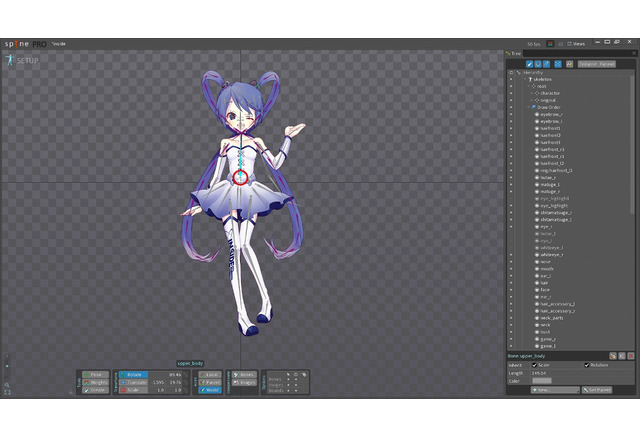The image size is (640, 437).
Task: Click the middle grey icon beside Bone: upper_body
Action: pyautogui.click(x=622, y=356)
